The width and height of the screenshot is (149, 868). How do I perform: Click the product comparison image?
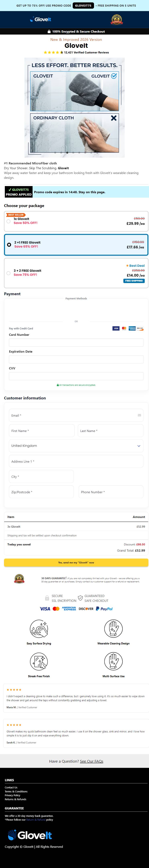click(74, 107)
